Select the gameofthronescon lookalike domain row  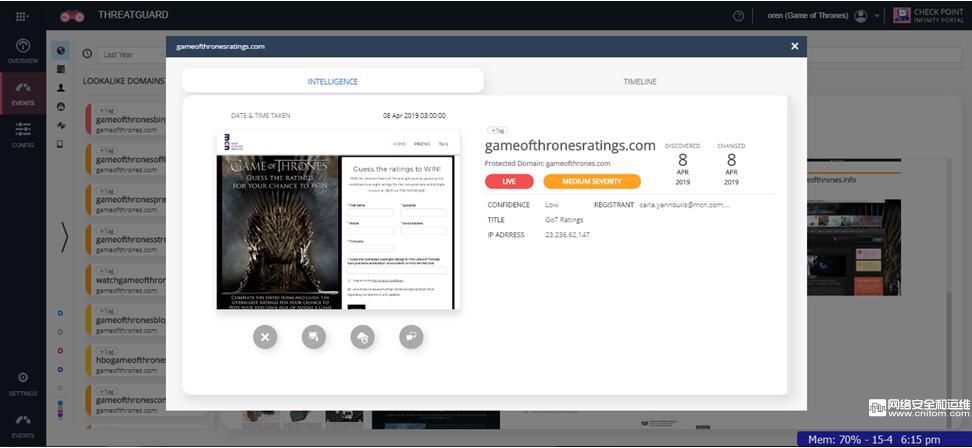[x=126, y=401]
